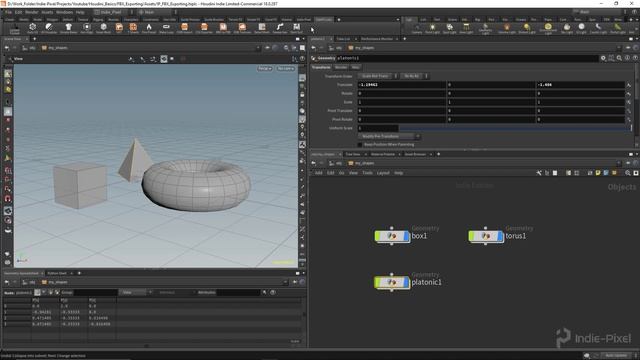This screenshot has width=640, height=360.
Task: Add an Environment Light from the shelf
Action: pyautogui.click(x=548, y=28)
